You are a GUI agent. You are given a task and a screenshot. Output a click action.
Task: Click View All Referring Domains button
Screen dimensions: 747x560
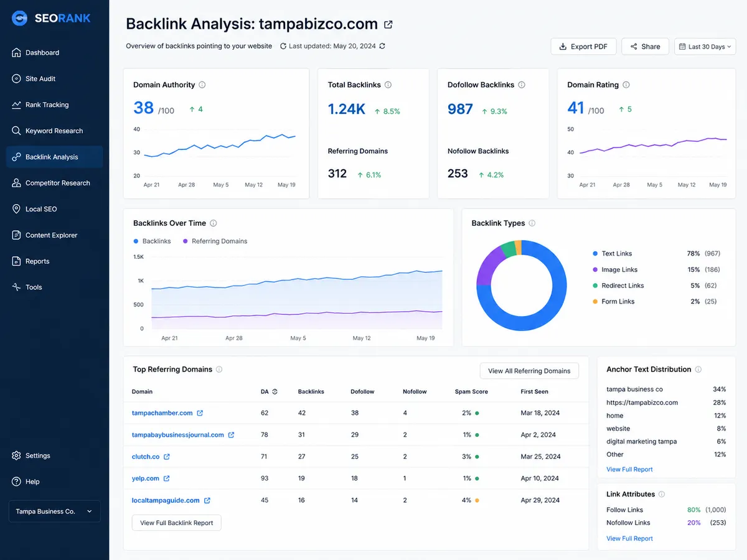529,371
